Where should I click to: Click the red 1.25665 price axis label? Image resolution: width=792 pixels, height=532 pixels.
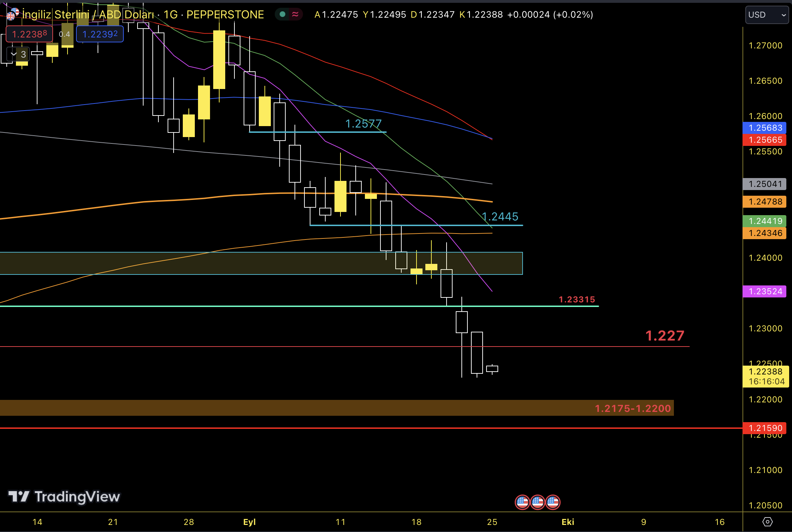[765, 140]
